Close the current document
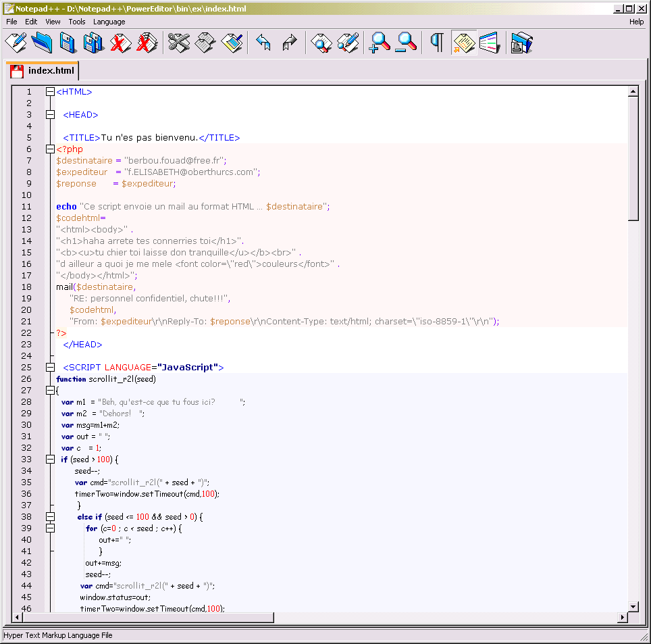 point(119,43)
